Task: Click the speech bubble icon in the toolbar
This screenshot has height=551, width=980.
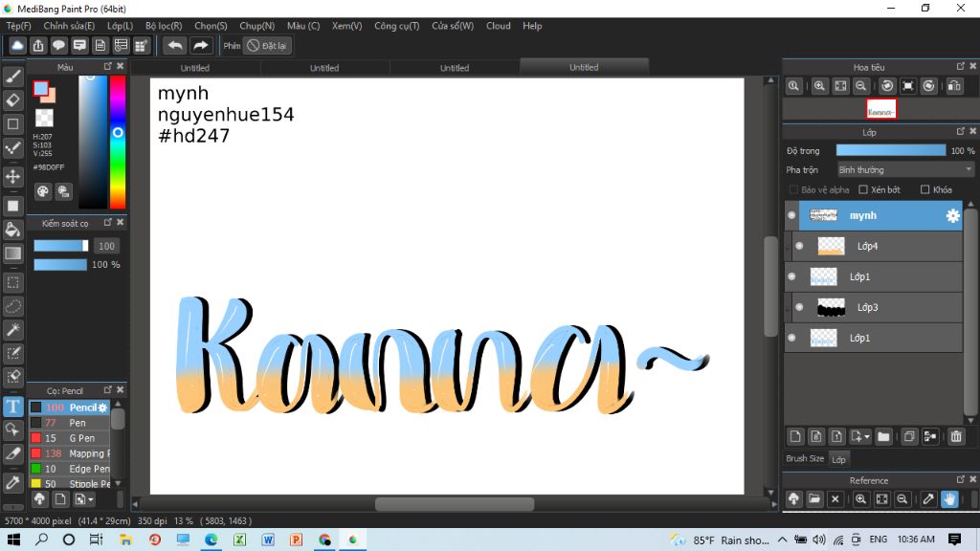Action: 58,46
